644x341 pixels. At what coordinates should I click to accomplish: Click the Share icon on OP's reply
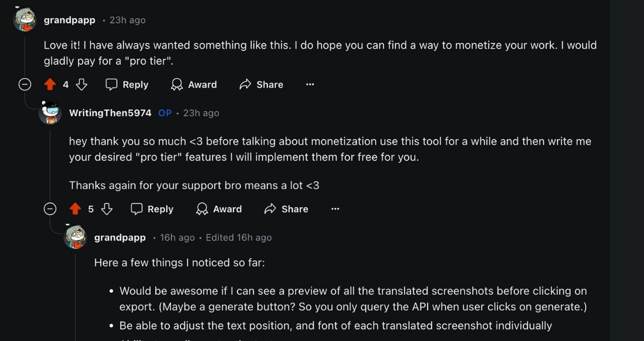pos(270,209)
